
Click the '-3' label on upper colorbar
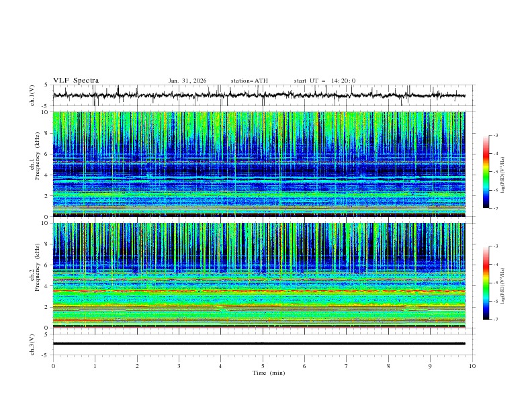[496, 135]
